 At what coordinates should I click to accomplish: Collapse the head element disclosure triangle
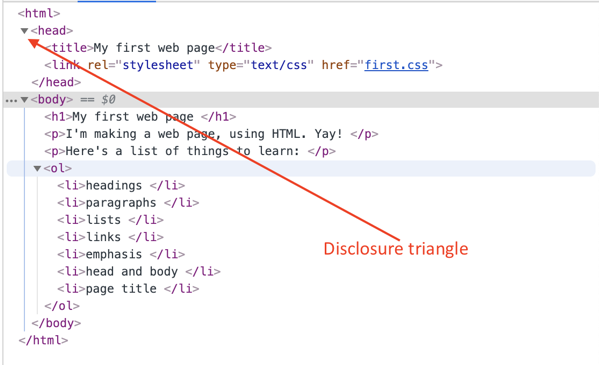[x=24, y=31]
